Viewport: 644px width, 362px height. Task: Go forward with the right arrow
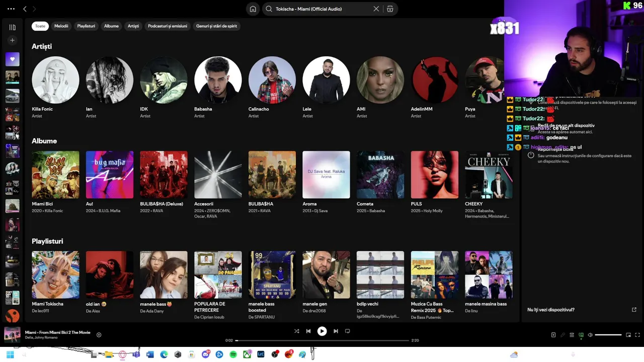(34, 9)
